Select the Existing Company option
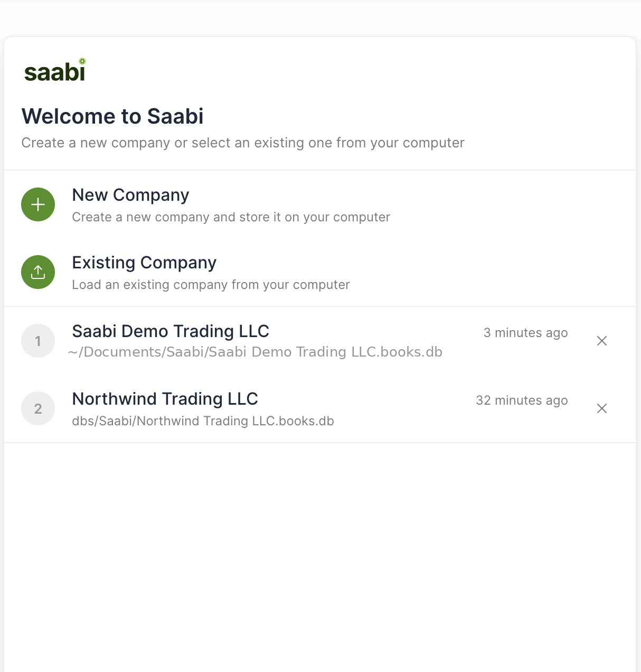Viewport: 641px width, 672px height. point(320,272)
